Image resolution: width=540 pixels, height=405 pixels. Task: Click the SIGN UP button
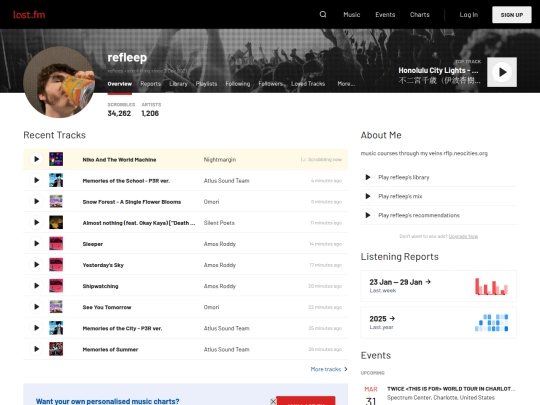[511, 15]
